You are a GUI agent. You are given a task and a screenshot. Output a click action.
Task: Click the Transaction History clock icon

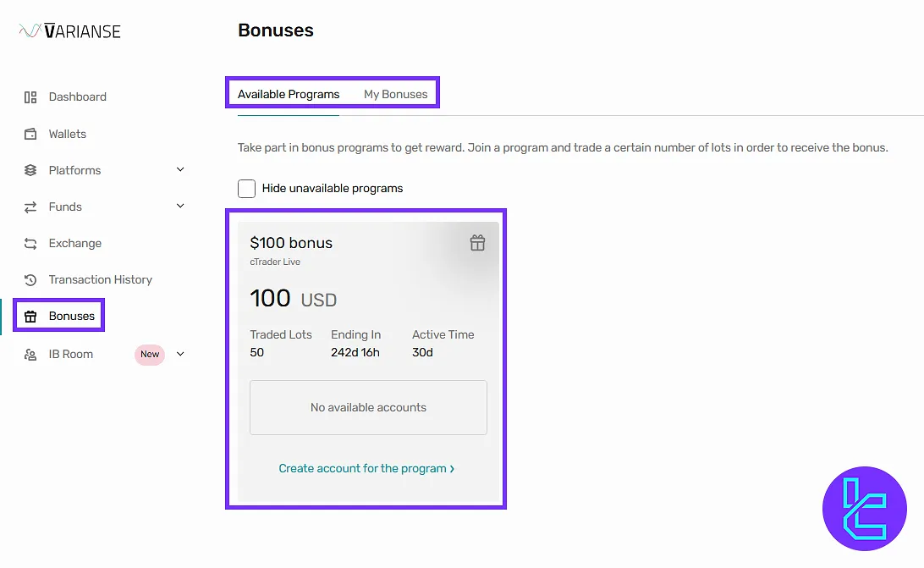(30, 280)
